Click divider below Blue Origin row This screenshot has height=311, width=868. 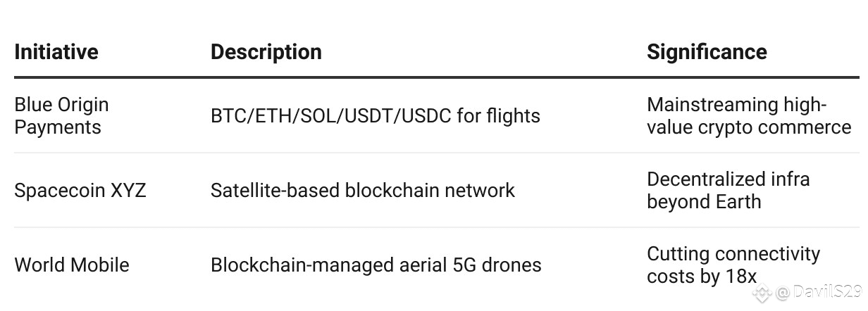(x=437, y=153)
